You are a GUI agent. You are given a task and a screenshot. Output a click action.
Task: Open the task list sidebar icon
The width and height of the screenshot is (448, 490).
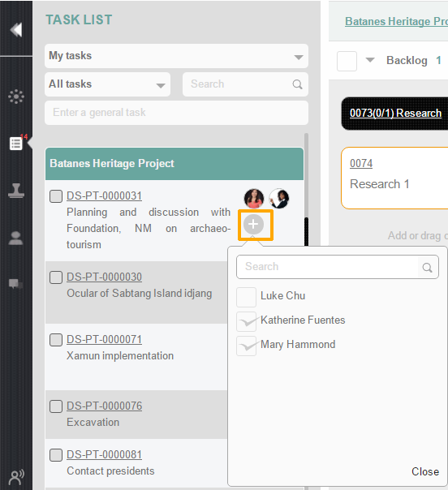tap(16, 144)
